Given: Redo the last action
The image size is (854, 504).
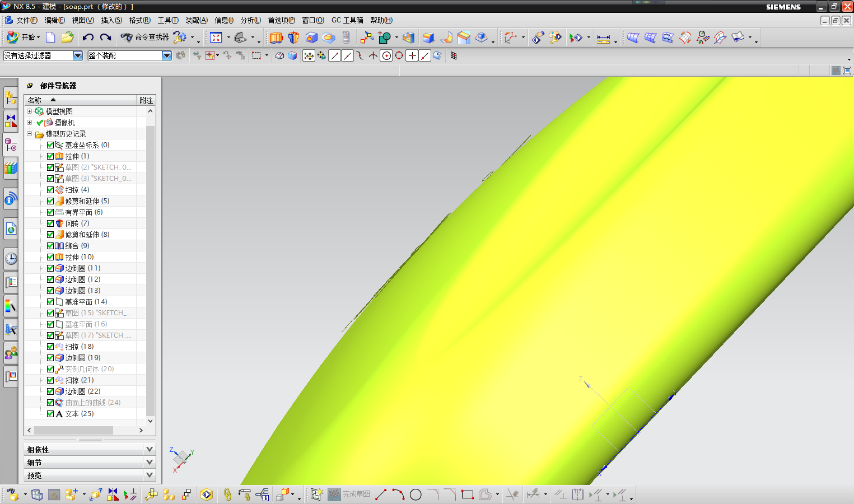Looking at the screenshot, I should (105, 38).
